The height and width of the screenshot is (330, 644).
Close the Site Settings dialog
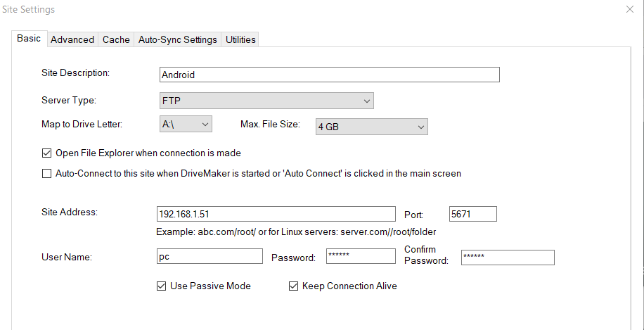630,9
